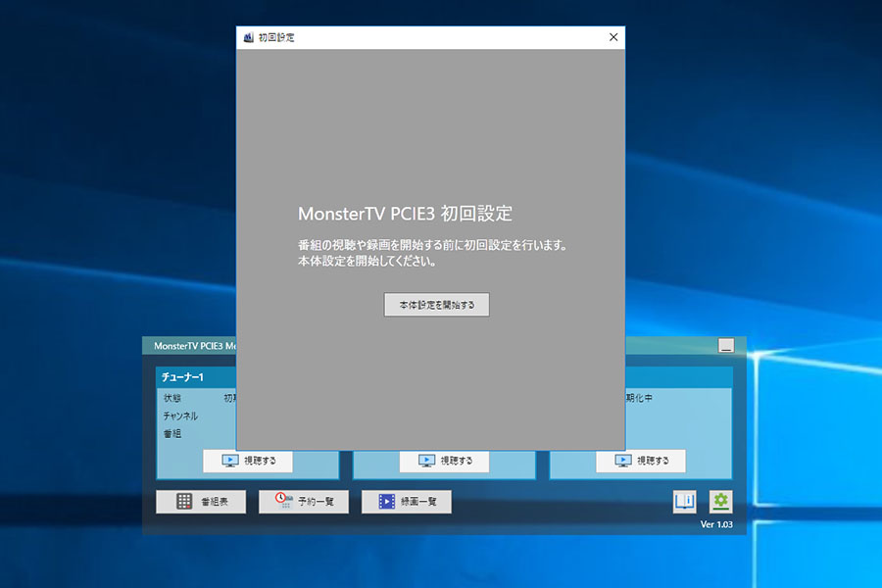Close the 初回設定 dialog
Screen dimensions: 882x588
coord(613,37)
